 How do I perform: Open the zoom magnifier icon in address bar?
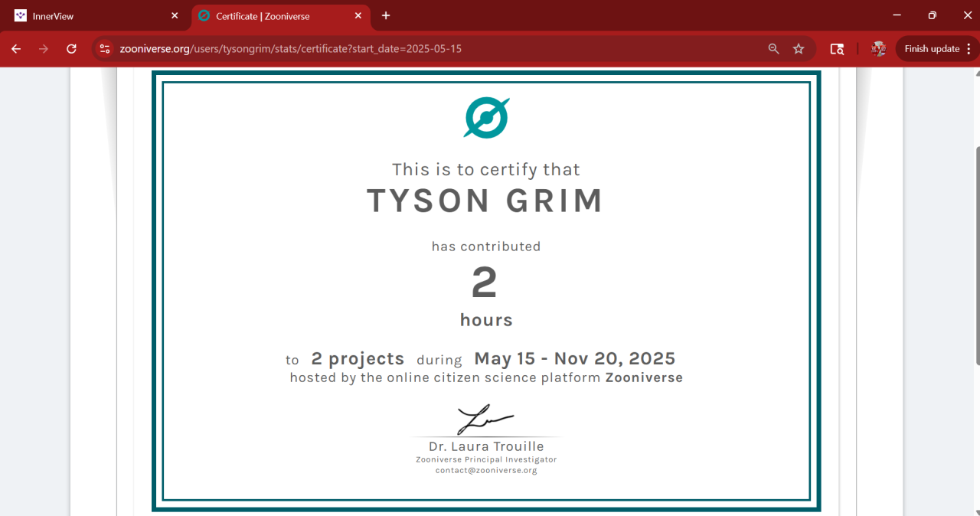pos(774,49)
